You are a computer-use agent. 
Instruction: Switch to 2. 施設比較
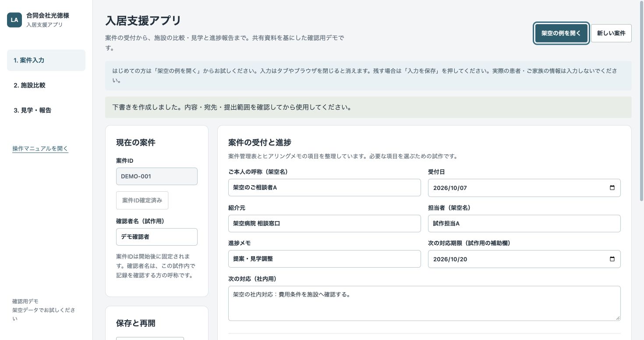click(x=46, y=85)
